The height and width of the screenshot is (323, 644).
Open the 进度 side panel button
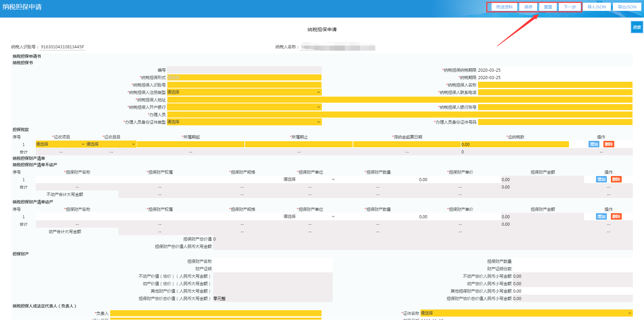click(637, 27)
